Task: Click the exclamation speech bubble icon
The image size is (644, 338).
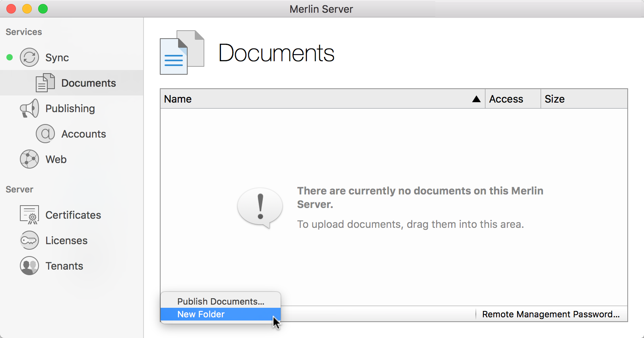Action: coord(260,208)
